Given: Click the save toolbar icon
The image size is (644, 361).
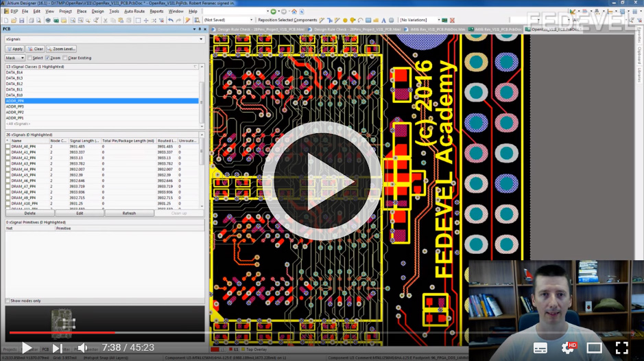Looking at the screenshot, I should pyautogui.click(x=21, y=20).
